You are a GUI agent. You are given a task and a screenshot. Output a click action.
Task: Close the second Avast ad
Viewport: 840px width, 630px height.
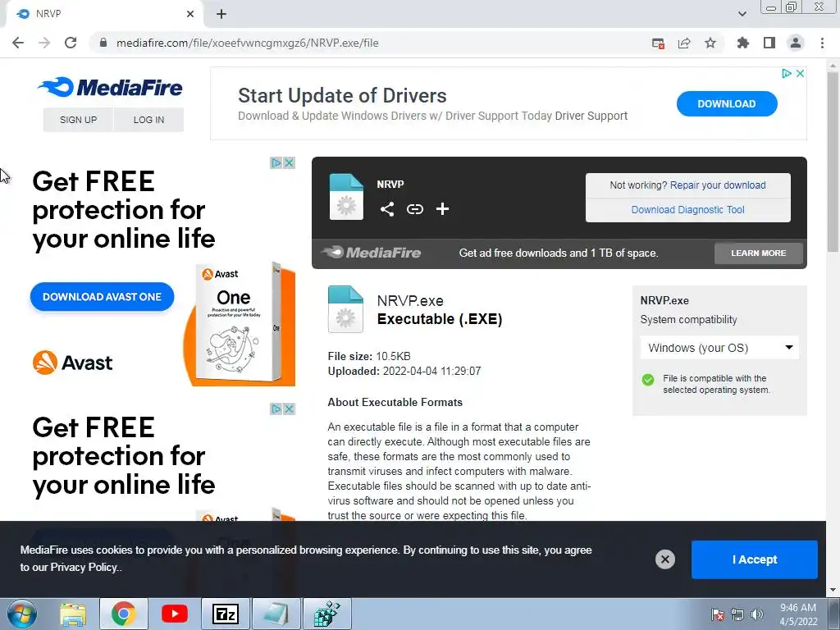pyautogui.click(x=290, y=409)
